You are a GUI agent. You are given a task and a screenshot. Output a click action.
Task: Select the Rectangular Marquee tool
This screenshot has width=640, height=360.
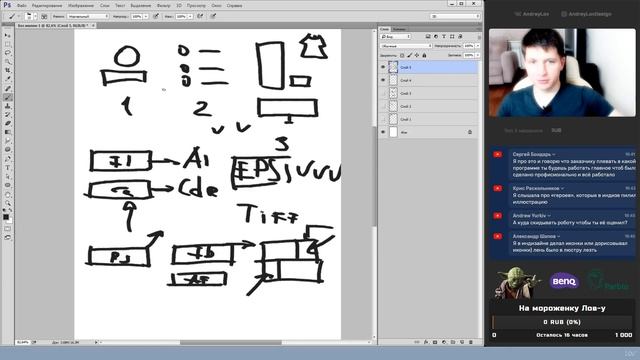coord(7,44)
